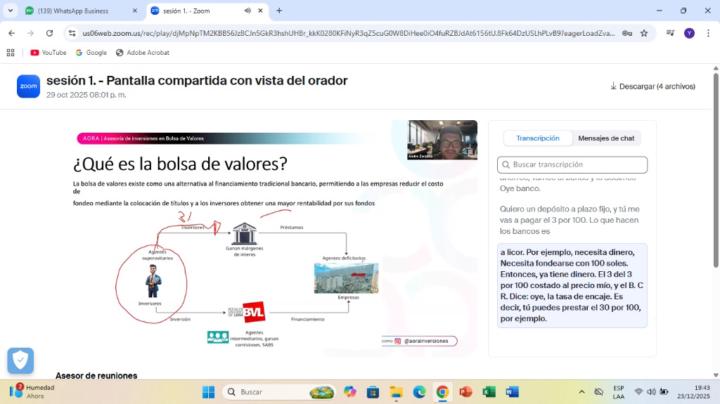Image resolution: width=720 pixels, height=404 pixels.
Task: Open the password manager key icon
Action: coord(627,33)
